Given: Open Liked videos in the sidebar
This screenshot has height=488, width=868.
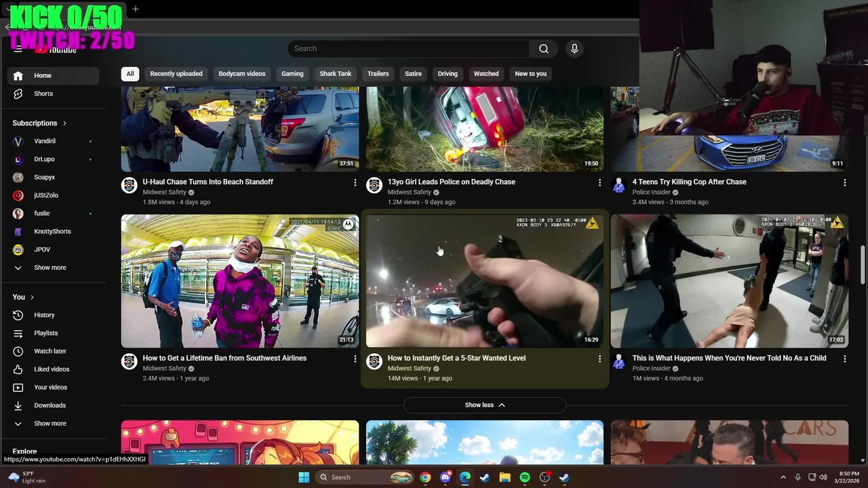Looking at the screenshot, I should [x=53, y=369].
